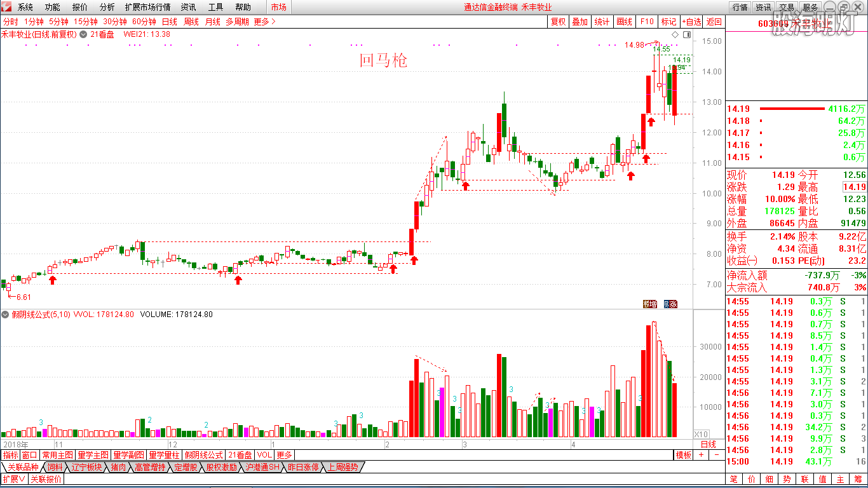Switch to the 日线 period
Image resolution: width=868 pixels, height=488 pixels.
click(x=170, y=22)
